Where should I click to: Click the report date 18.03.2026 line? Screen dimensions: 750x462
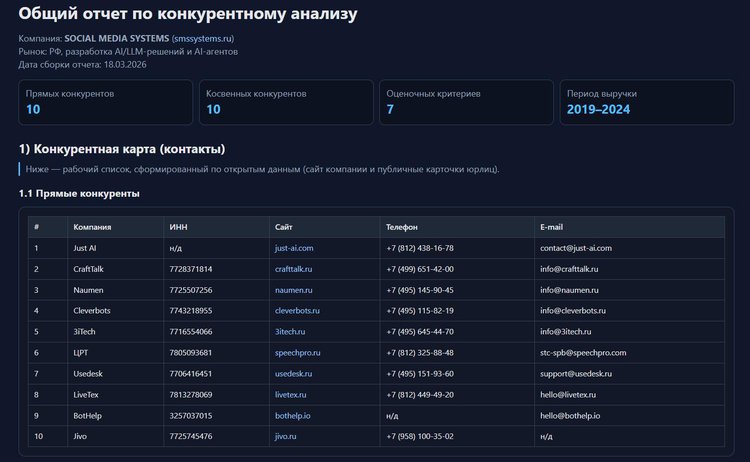coord(82,65)
